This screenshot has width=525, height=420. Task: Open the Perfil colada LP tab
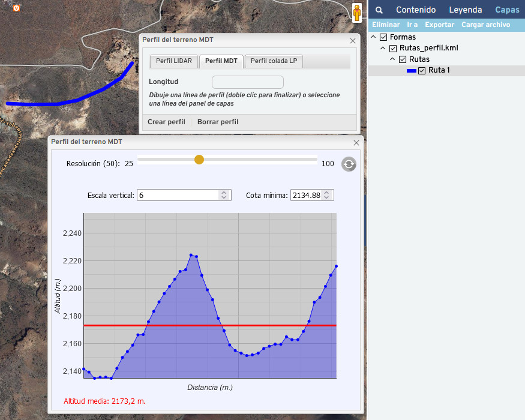[274, 61]
